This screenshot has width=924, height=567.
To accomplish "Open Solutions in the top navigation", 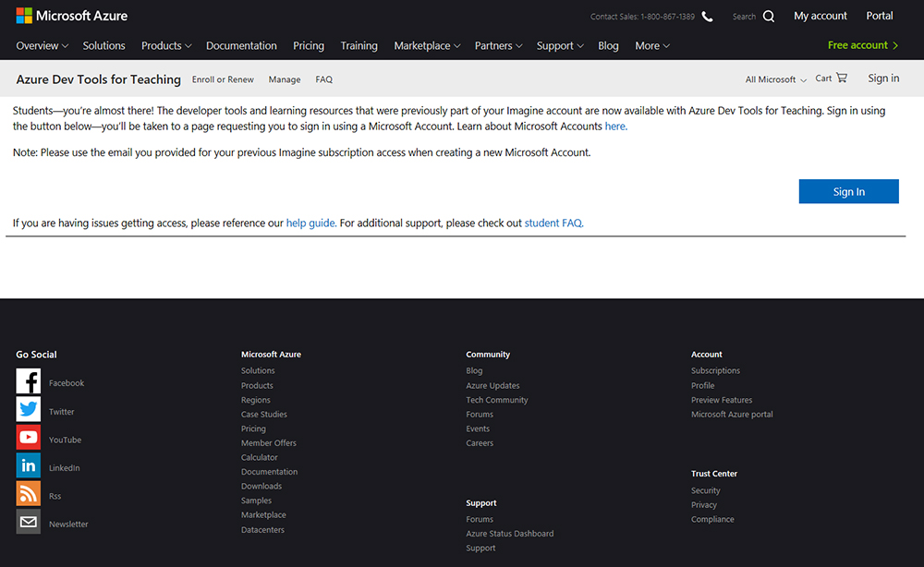I will [103, 46].
